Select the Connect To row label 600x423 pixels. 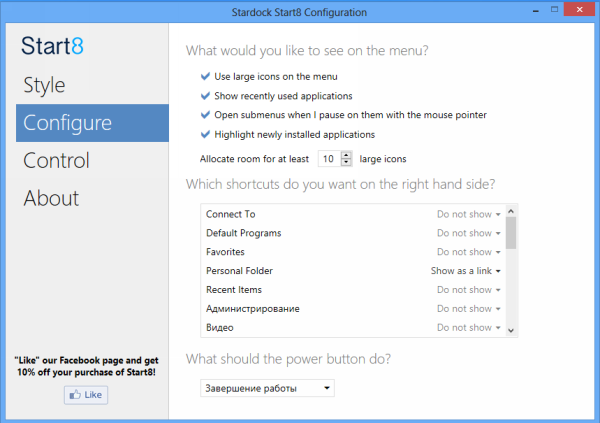point(230,214)
